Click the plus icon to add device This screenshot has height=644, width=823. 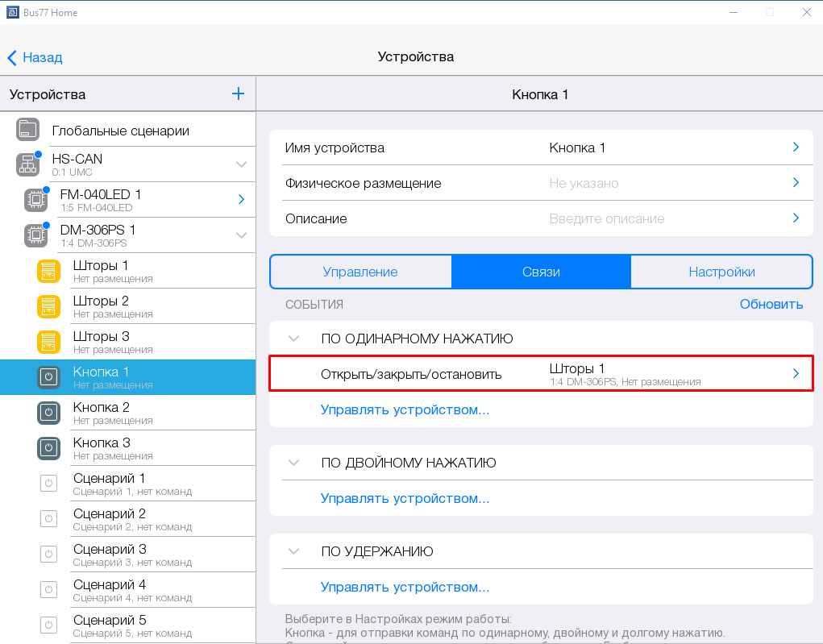click(238, 93)
